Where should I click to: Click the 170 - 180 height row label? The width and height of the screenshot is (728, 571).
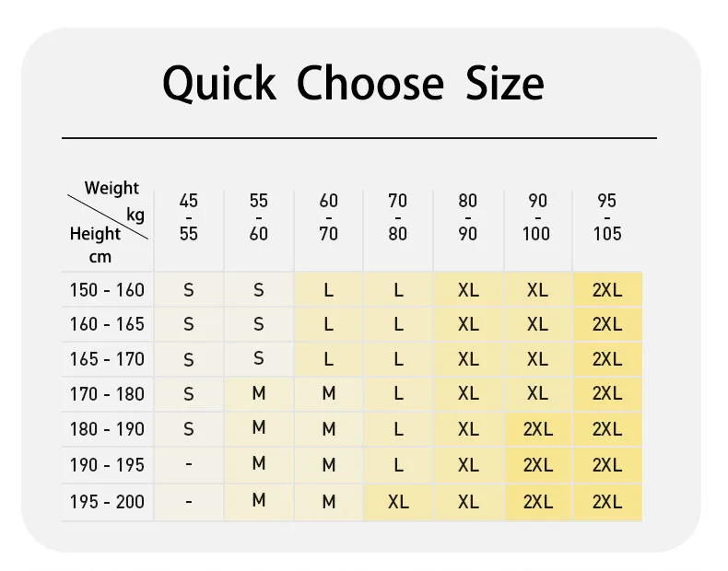(x=107, y=394)
